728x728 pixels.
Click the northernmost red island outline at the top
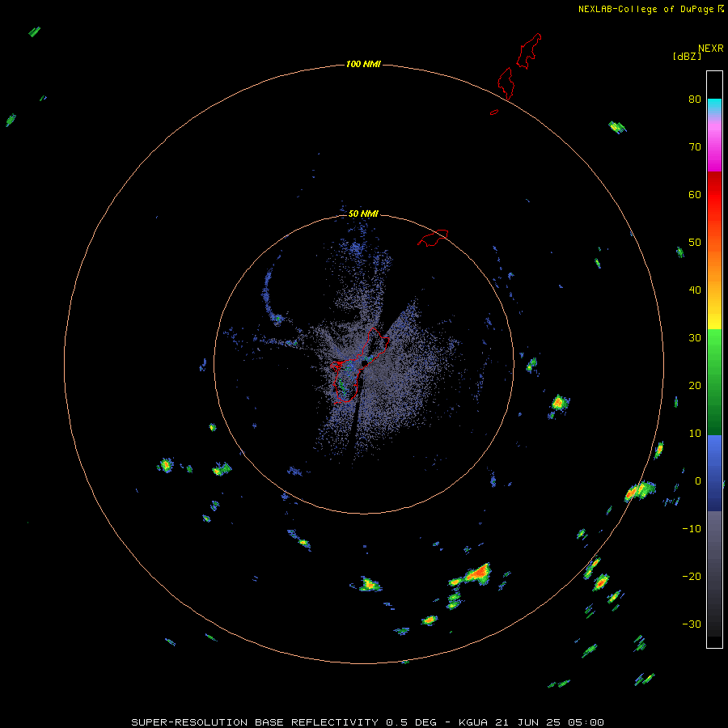[529, 51]
